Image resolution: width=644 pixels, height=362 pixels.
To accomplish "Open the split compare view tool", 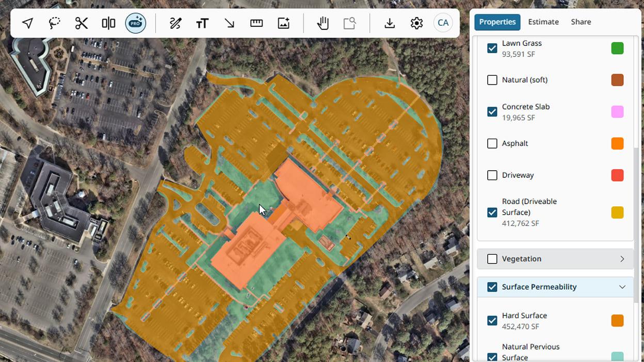I will tap(108, 23).
